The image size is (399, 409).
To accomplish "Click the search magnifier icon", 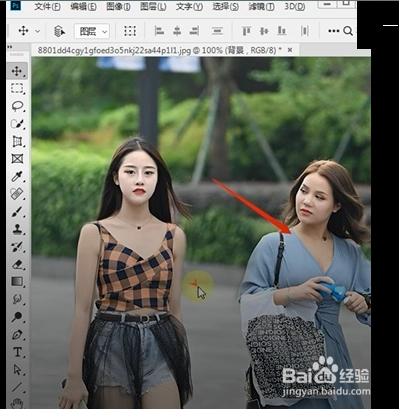I will pos(348,31).
